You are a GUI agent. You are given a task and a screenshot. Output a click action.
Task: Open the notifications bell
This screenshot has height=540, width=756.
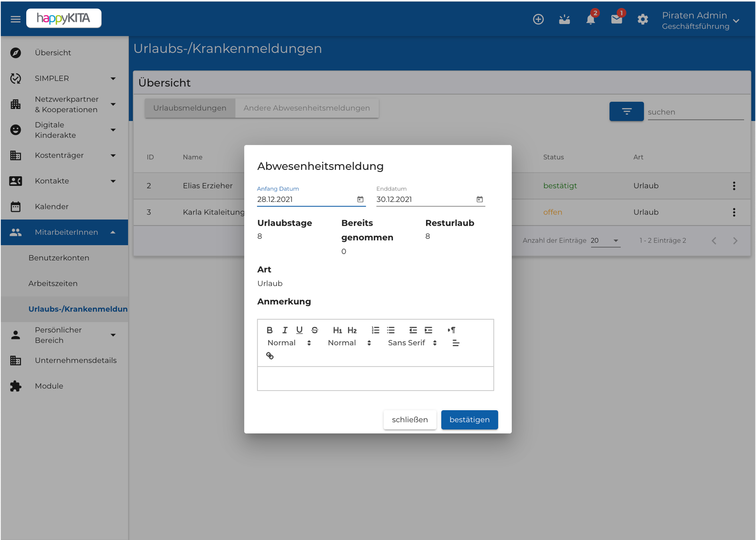[x=591, y=19]
